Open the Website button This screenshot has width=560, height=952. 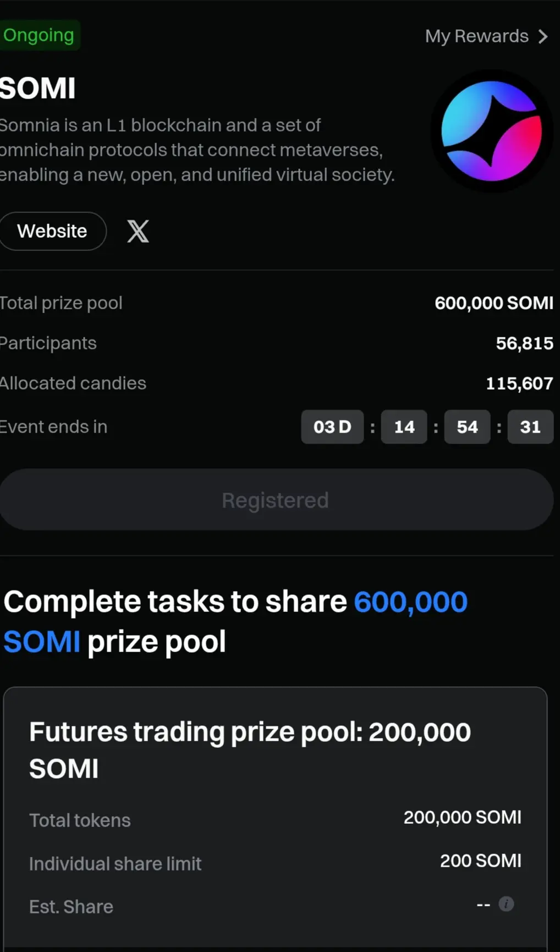[52, 231]
